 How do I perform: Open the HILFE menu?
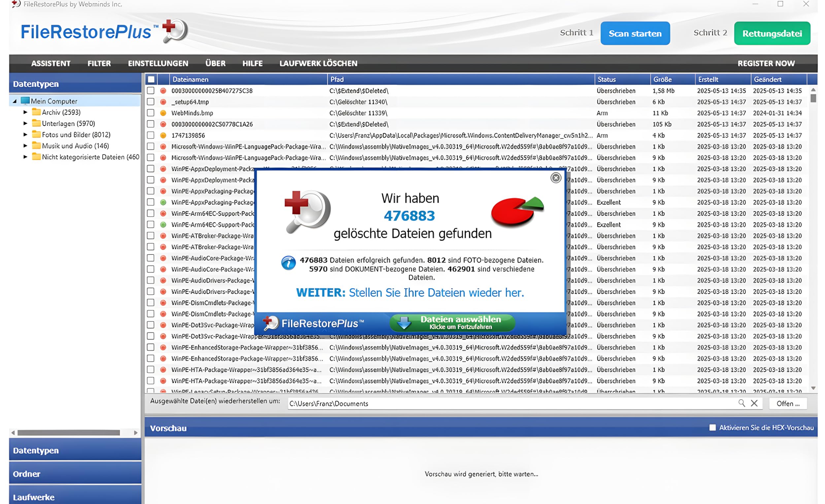coord(252,63)
